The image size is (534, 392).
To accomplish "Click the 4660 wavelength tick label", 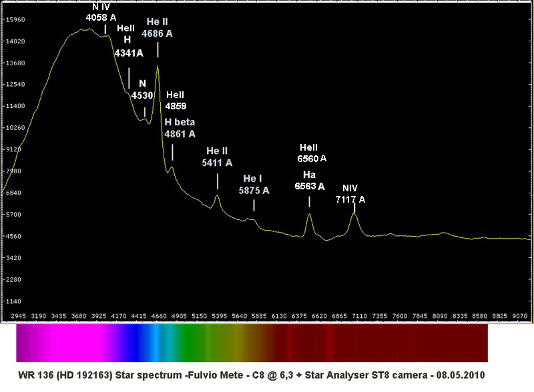I will 159,316.
